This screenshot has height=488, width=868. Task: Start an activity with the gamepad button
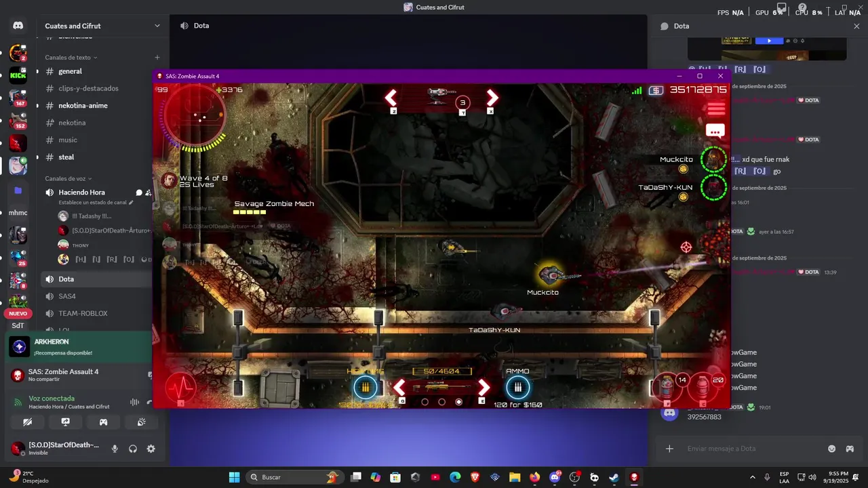(104, 422)
